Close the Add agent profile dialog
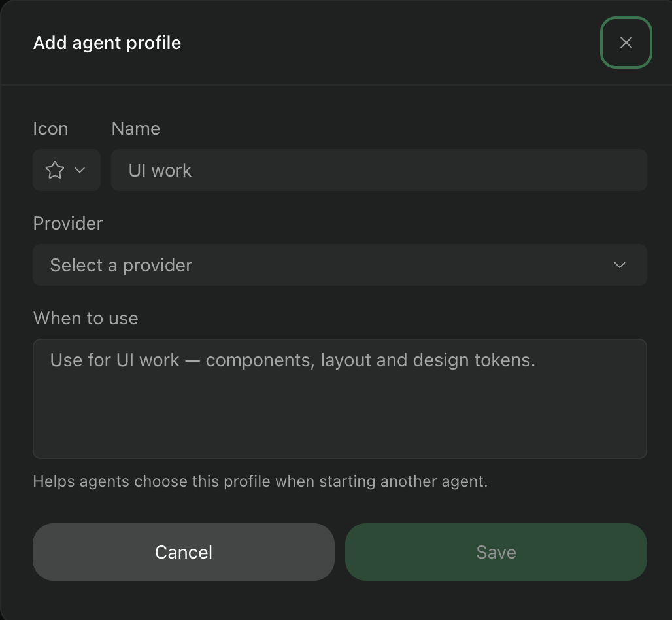This screenshot has height=620, width=672. (626, 43)
